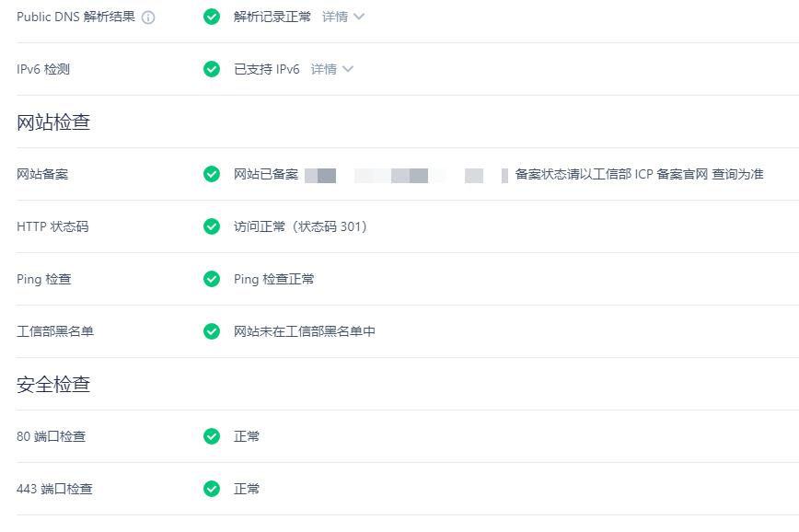Click green check icon for Public DNS result

coord(212,17)
